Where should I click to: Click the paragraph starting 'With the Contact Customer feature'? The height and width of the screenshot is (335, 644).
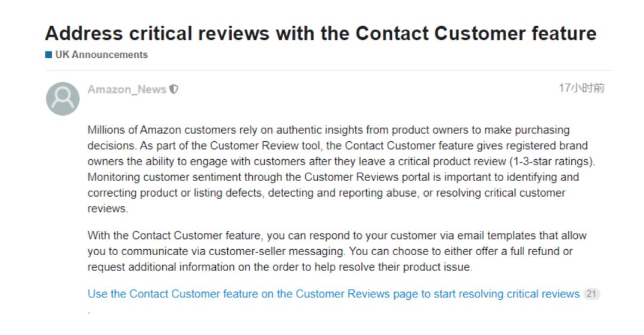tap(328, 251)
